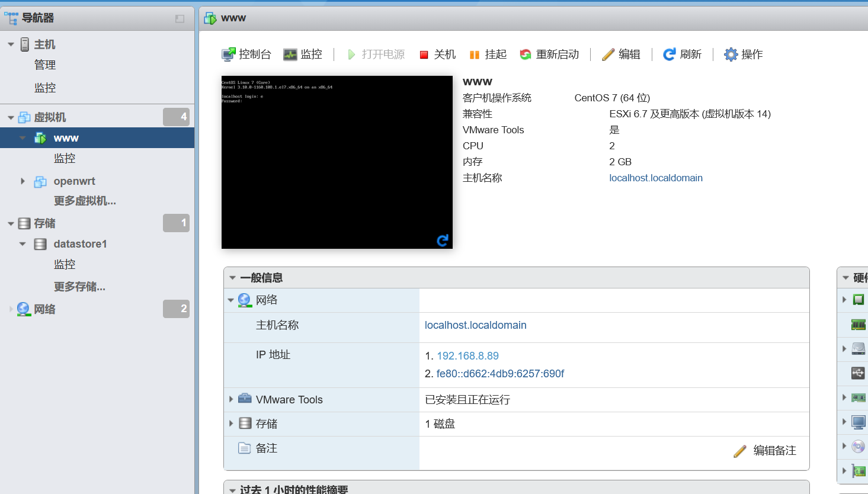This screenshot has height=494, width=868.
Task: Expand the hard disk hardware row
Action: (844, 348)
